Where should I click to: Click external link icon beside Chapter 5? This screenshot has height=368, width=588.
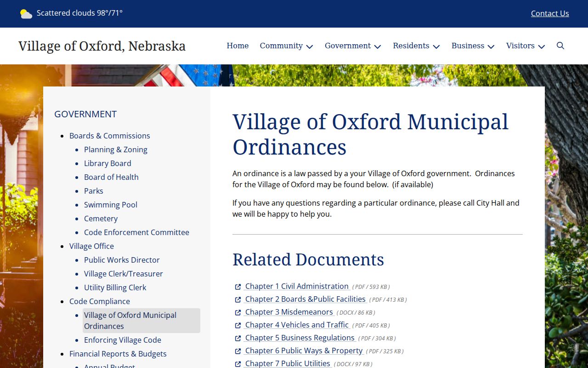(x=238, y=338)
